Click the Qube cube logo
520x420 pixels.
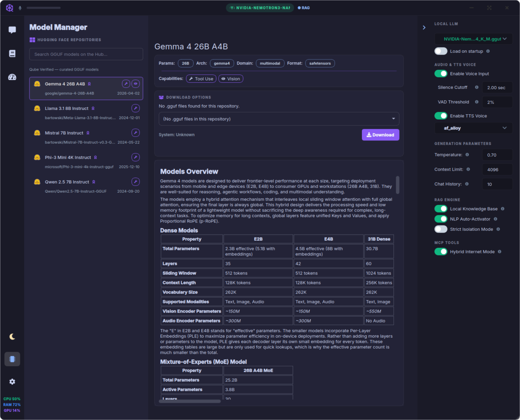tap(10, 8)
